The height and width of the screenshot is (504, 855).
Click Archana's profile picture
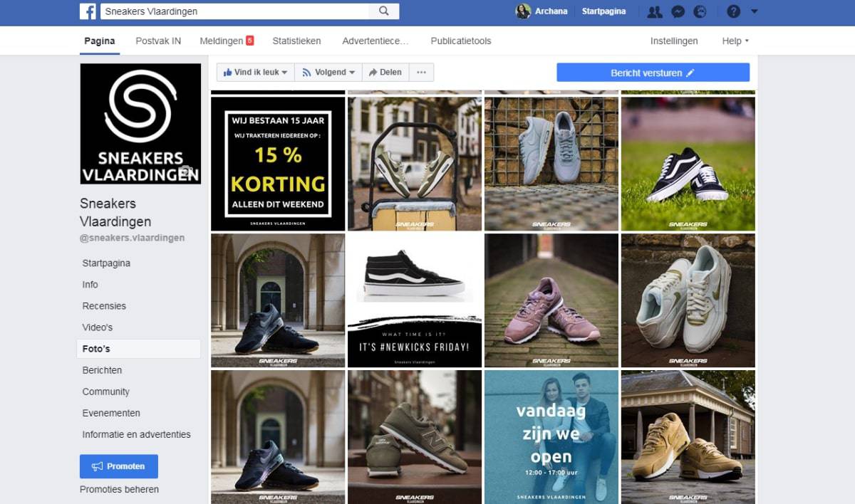coord(523,11)
